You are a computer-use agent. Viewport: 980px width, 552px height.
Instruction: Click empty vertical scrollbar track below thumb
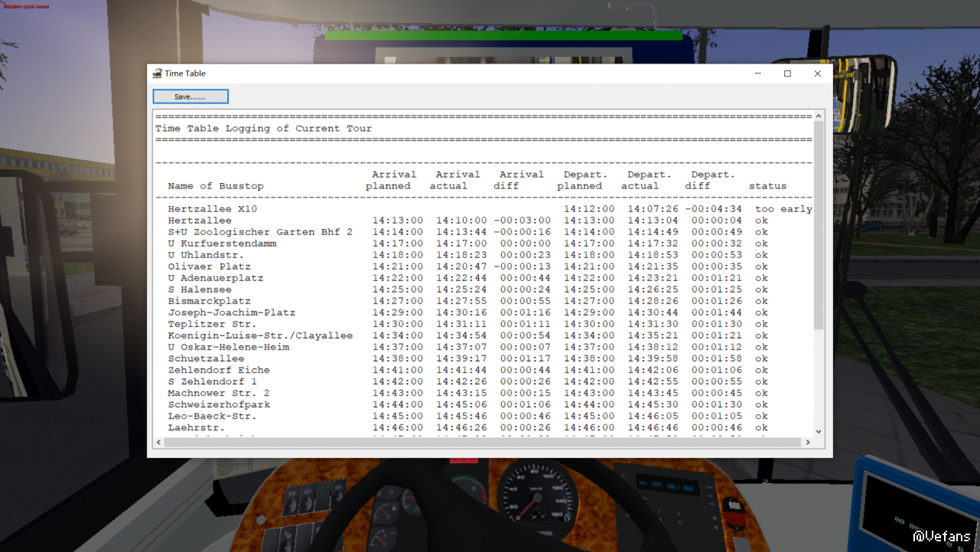pyautogui.click(x=819, y=379)
